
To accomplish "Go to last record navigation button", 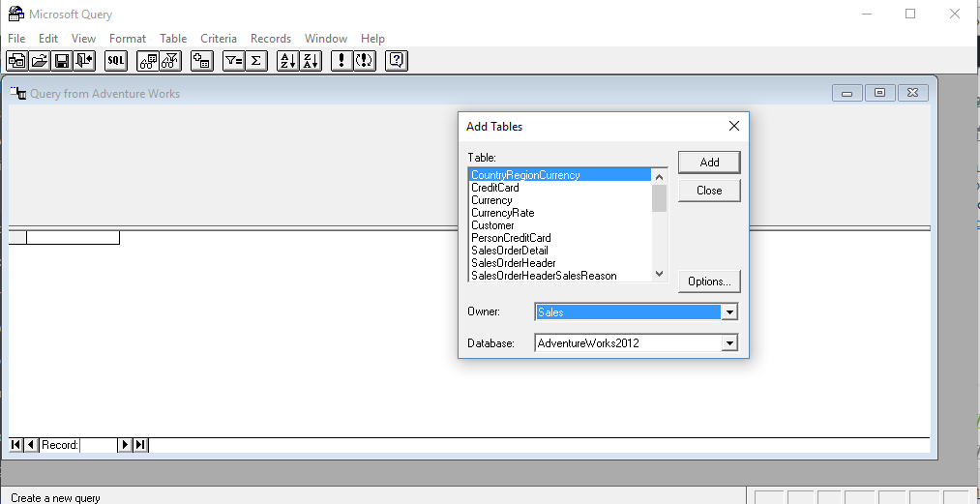I will [x=140, y=445].
